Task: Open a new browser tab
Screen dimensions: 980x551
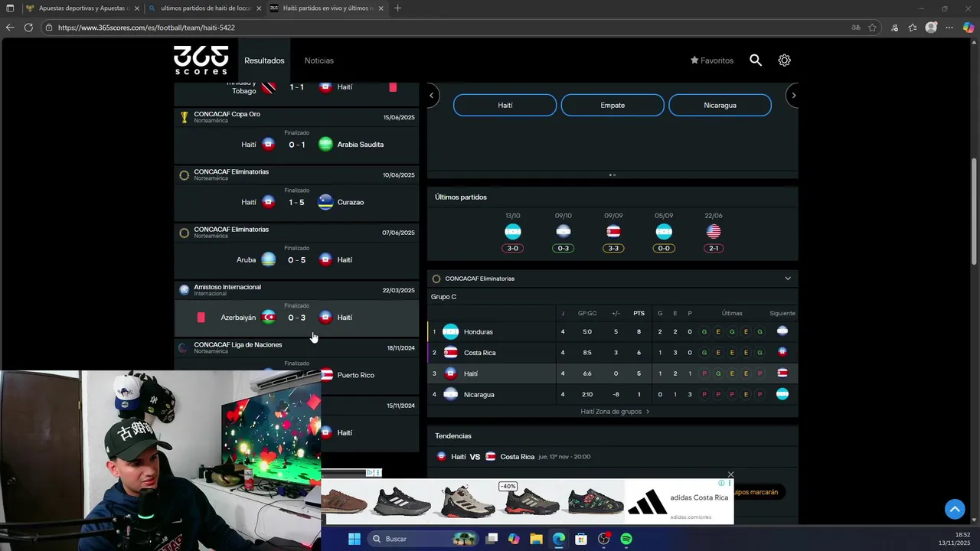Action: [397, 8]
